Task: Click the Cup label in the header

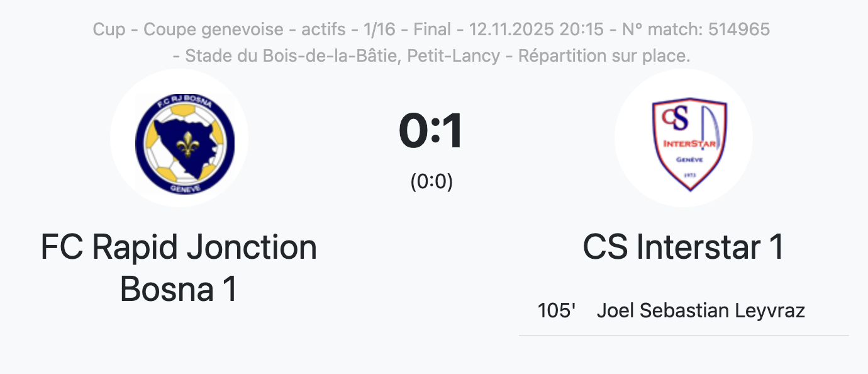Action: pos(109,30)
